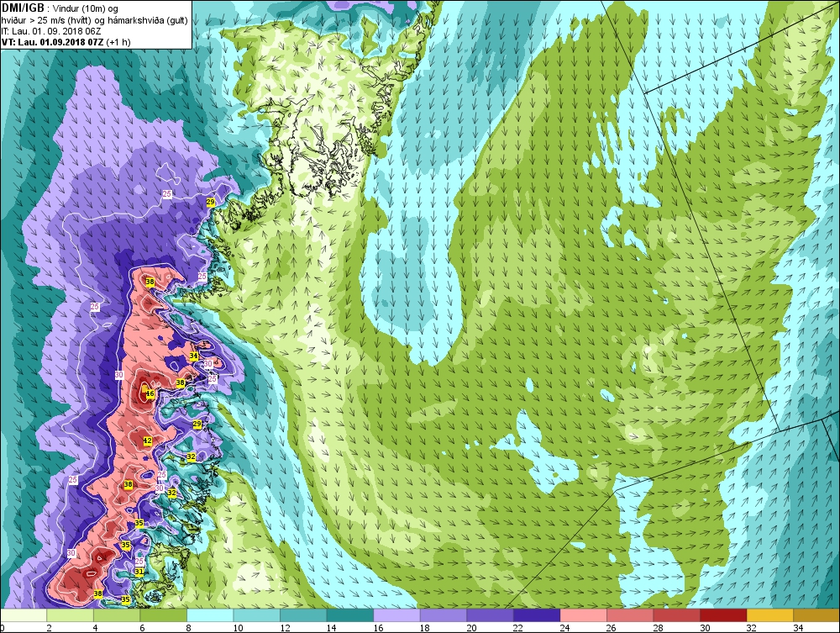Select the ochre swatch right of 34
840x633 pixels.
point(816,615)
